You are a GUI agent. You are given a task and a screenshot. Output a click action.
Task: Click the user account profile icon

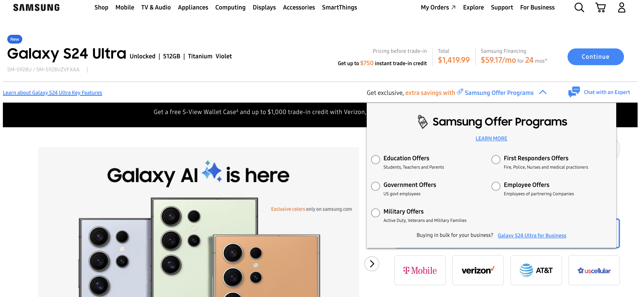622,7
